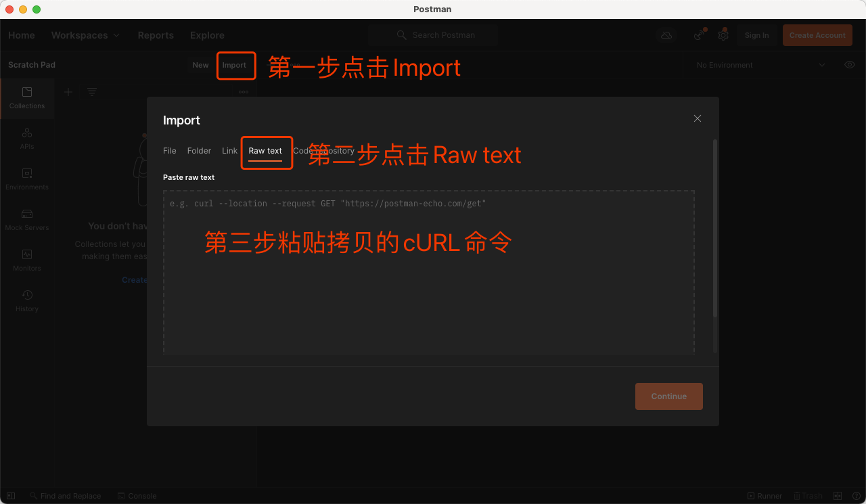Viewport: 866px width, 504px height.
Task: Open the APIs sidebar panel
Action: pos(27,139)
